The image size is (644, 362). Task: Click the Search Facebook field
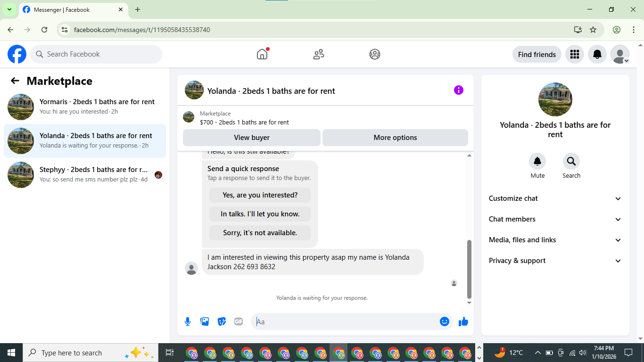(96, 54)
